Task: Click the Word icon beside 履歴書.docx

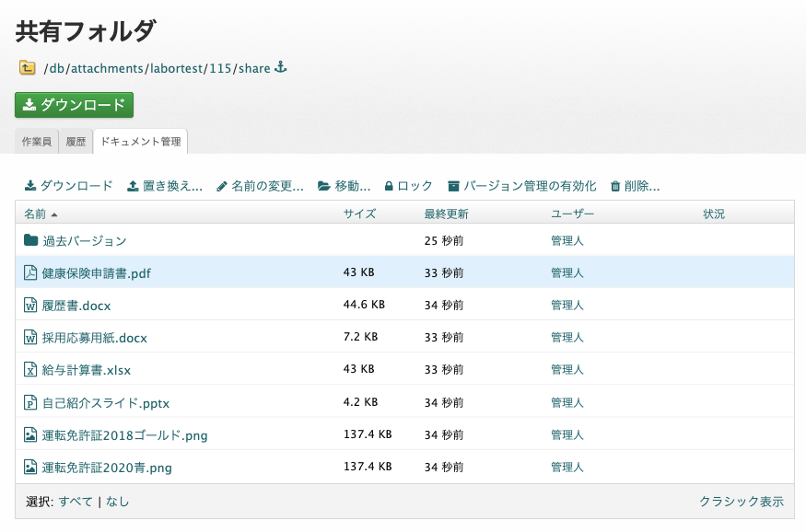Action: [x=30, y=306]
